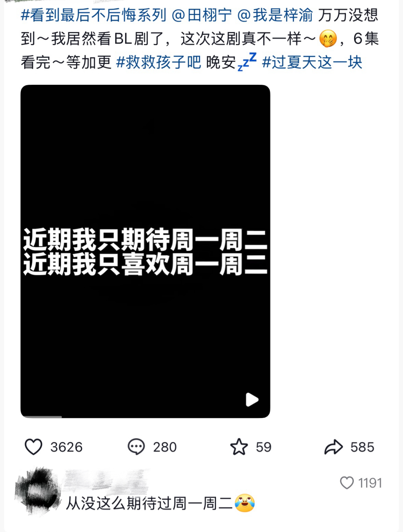The height and width of the screenshot is (532, 403).
Task: Select comment text 从没这么期待过周一周二
Action: pos(149,503)
